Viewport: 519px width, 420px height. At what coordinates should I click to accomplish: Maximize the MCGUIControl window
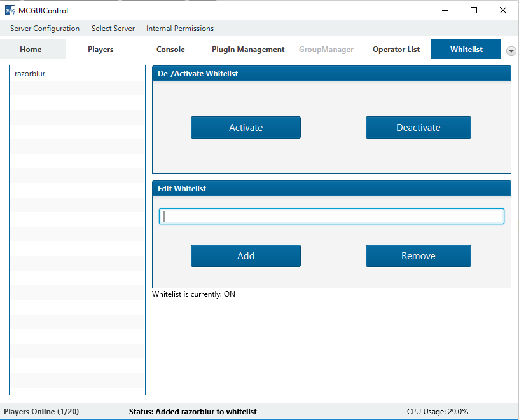tap(473, 10)
